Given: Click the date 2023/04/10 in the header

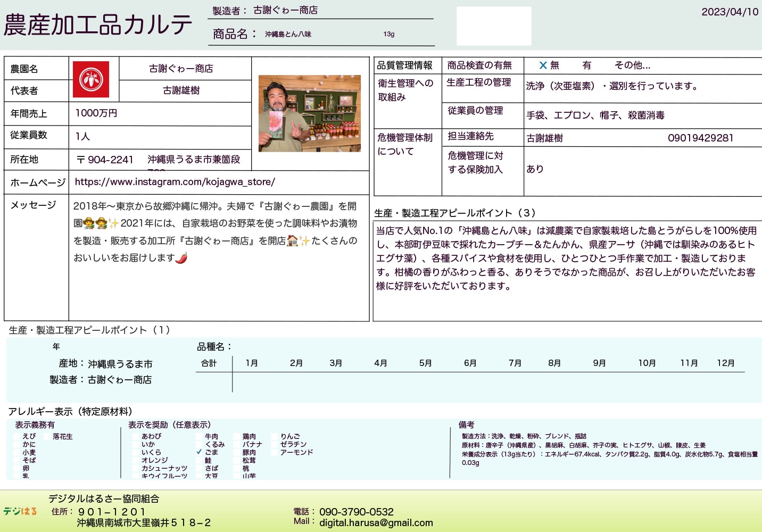Looking at the screenshot, I should [x=730, y=12].
